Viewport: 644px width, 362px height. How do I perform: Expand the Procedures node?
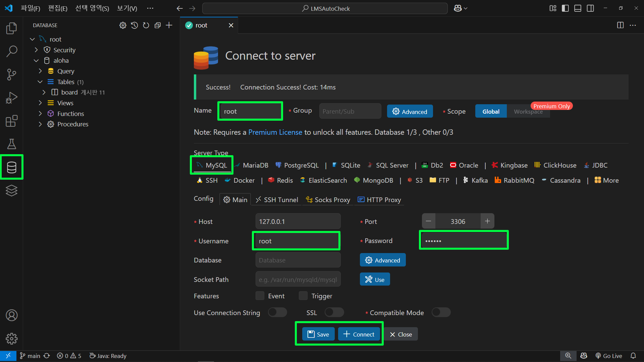tap(40, 124)
